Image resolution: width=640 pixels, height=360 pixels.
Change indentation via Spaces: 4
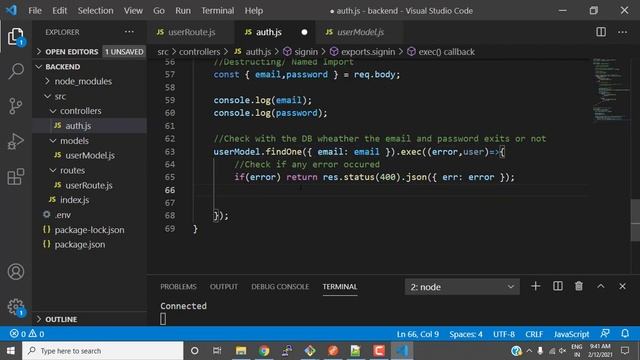466,334
